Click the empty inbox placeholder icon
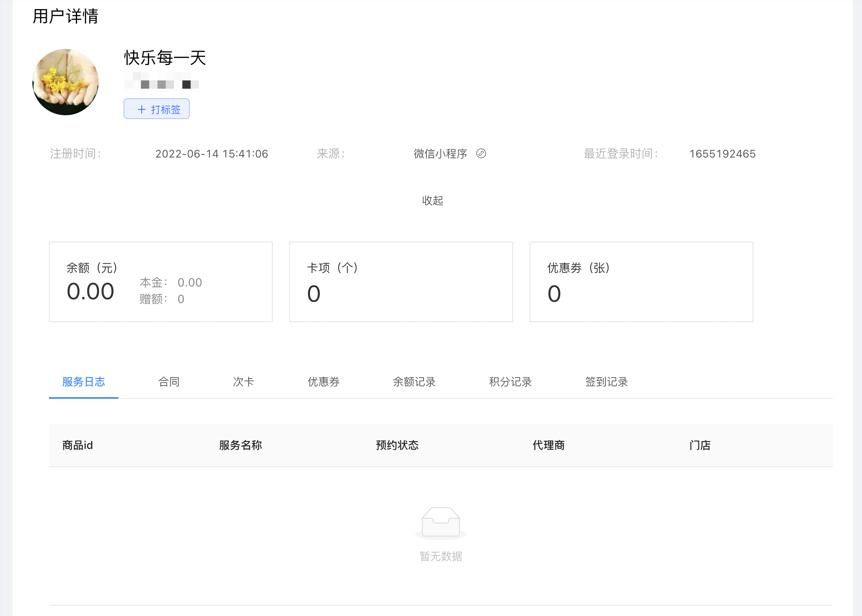This screenshot has width=862, height=616. 441,522
